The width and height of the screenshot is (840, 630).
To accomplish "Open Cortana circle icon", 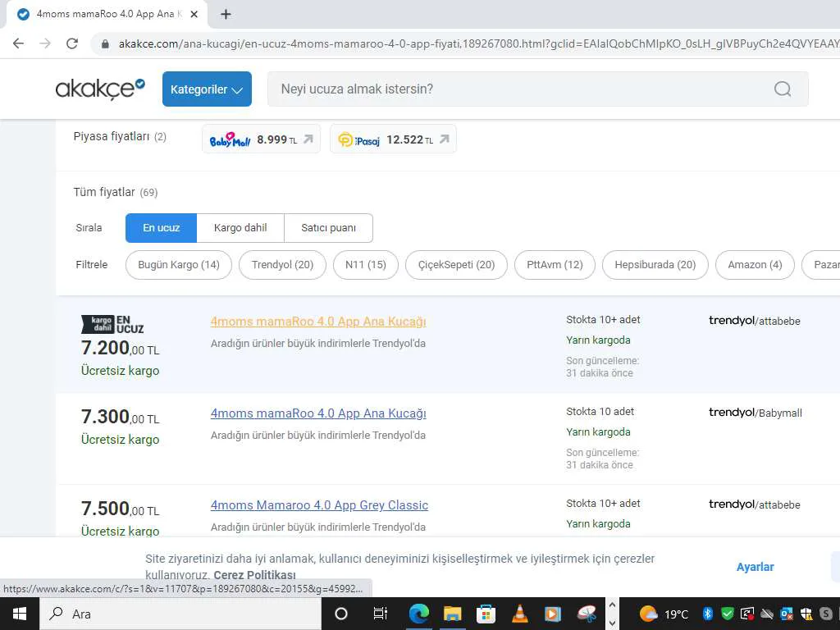I will point(340,614).
